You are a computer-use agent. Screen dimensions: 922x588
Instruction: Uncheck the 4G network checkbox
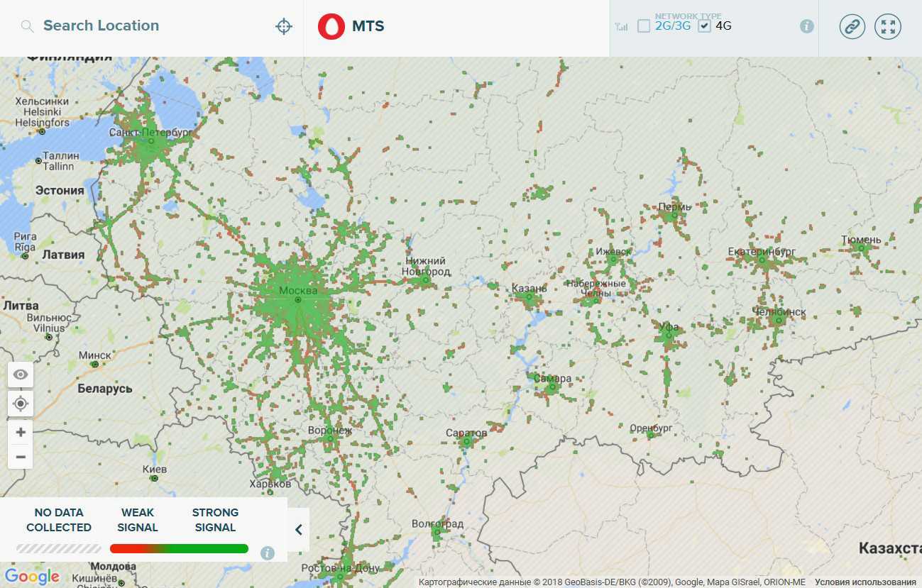pyautogui.click(x=704, y=26)
